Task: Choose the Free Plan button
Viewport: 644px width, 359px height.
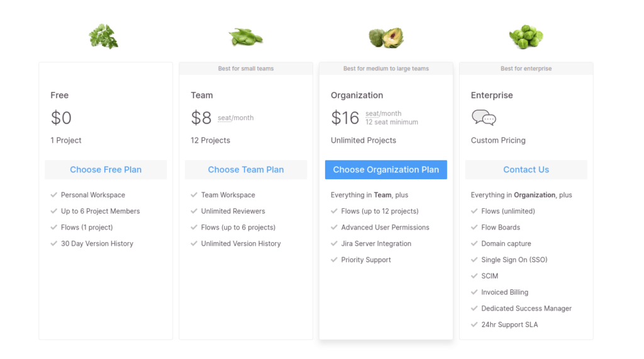Action: coord(106,170)
